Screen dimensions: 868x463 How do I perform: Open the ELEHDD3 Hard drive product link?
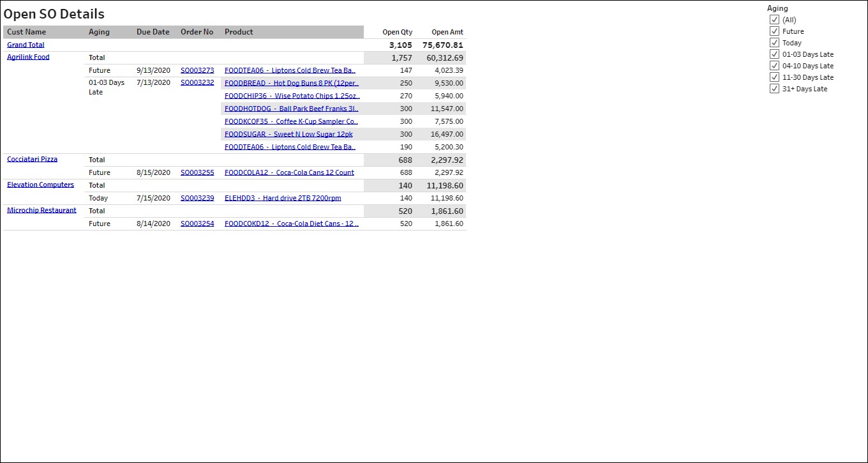click(283, 198)
